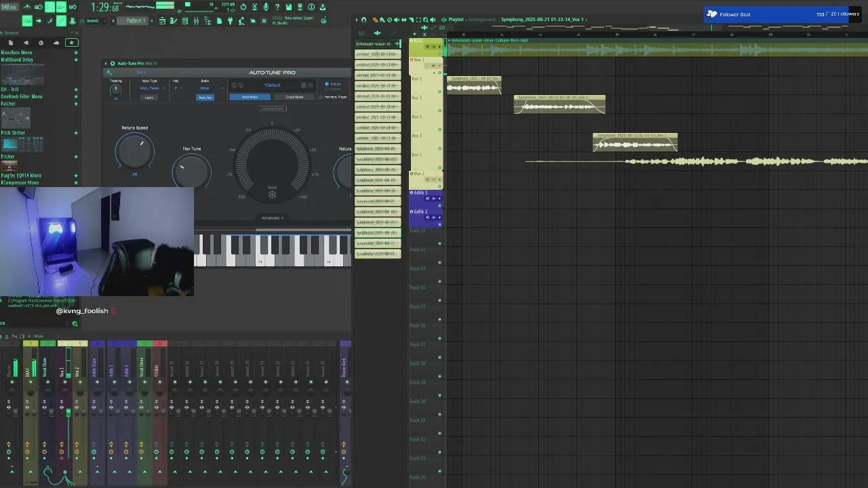Screen dimensions: 868x488
Task: Select MaxxBass Mono in browser
Action: click(17, 52)
